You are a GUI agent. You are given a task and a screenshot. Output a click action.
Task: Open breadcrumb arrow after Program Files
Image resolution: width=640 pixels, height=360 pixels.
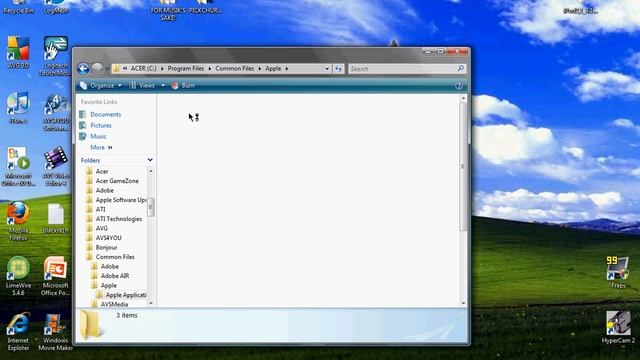click(210, 69)
